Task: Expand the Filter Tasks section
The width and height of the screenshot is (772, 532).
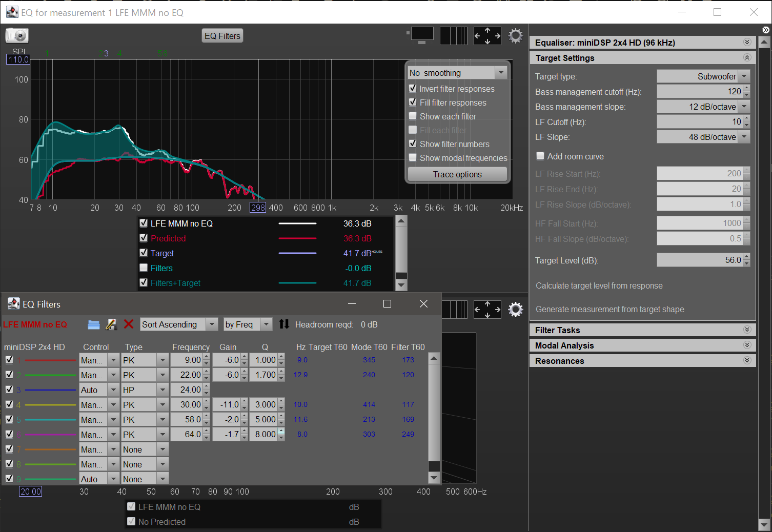Action: tap(747, 330)
